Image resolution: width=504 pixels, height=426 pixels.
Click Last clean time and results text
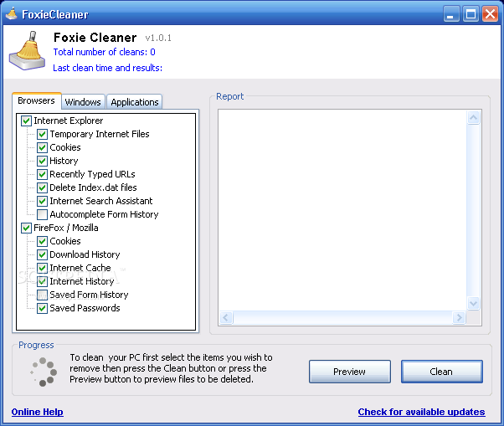108,68
